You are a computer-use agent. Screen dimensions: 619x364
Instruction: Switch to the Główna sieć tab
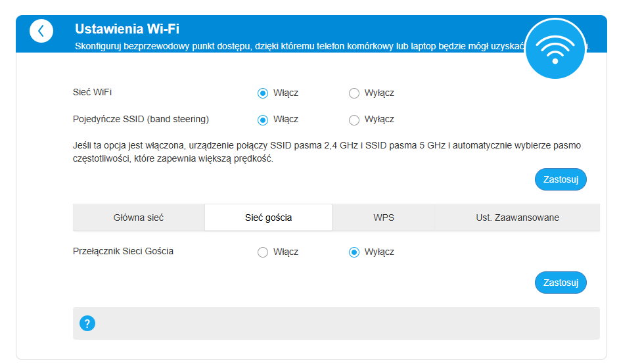pyautogui.click(x=139, y=217)
